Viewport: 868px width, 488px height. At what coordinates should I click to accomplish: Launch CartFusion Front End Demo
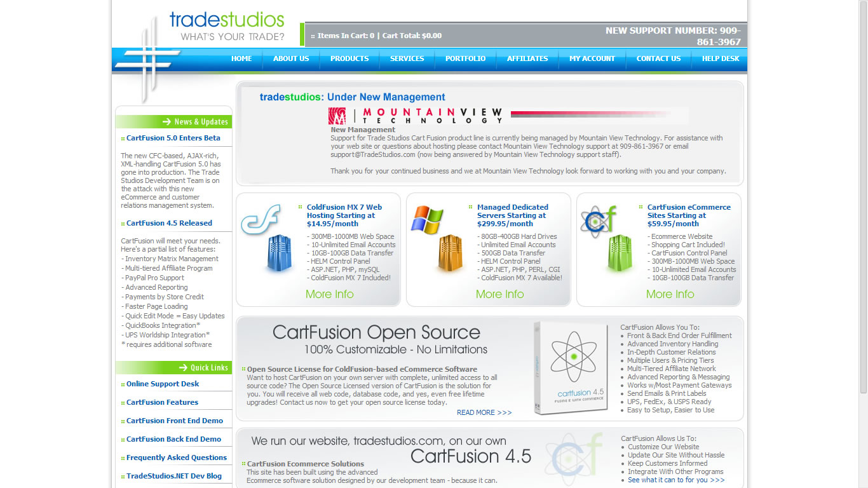coord(175,421)
